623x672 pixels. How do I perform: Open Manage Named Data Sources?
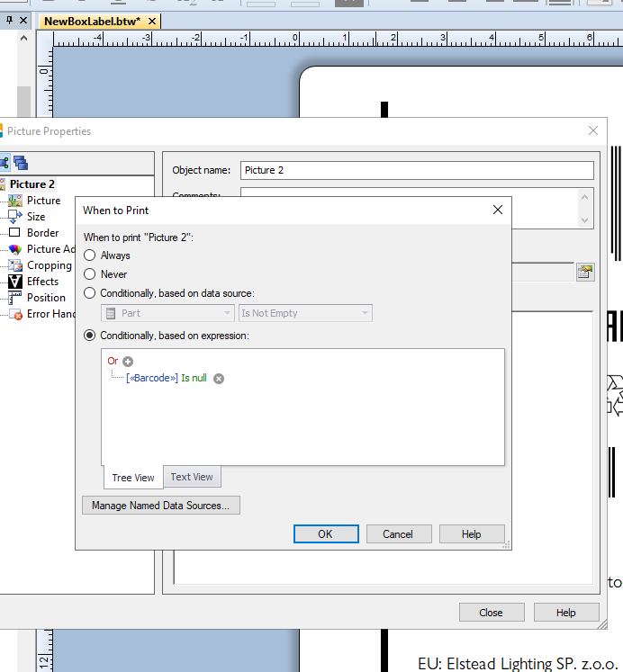(161, 506)
